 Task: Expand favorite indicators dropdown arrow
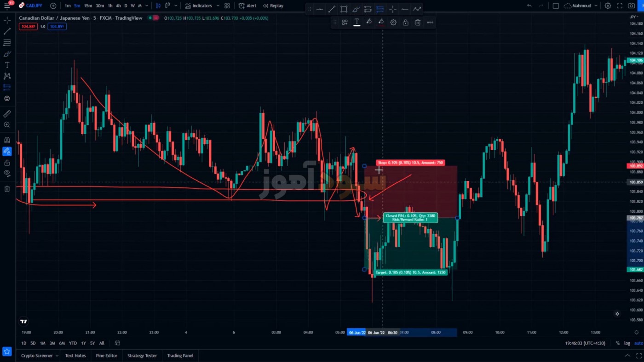coord(218,6)
